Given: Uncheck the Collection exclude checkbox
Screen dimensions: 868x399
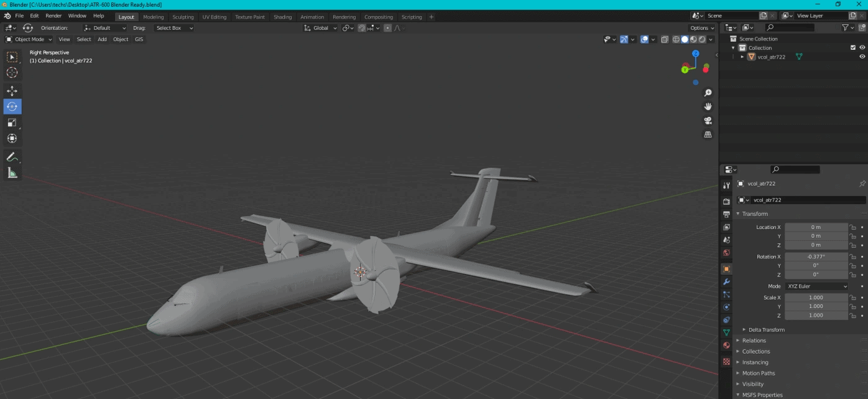Looking at the screenshot, I should point(853,47).
